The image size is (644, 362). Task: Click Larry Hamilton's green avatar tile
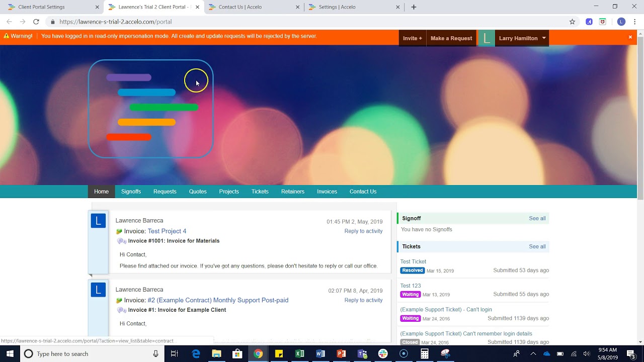coord(486,38)
